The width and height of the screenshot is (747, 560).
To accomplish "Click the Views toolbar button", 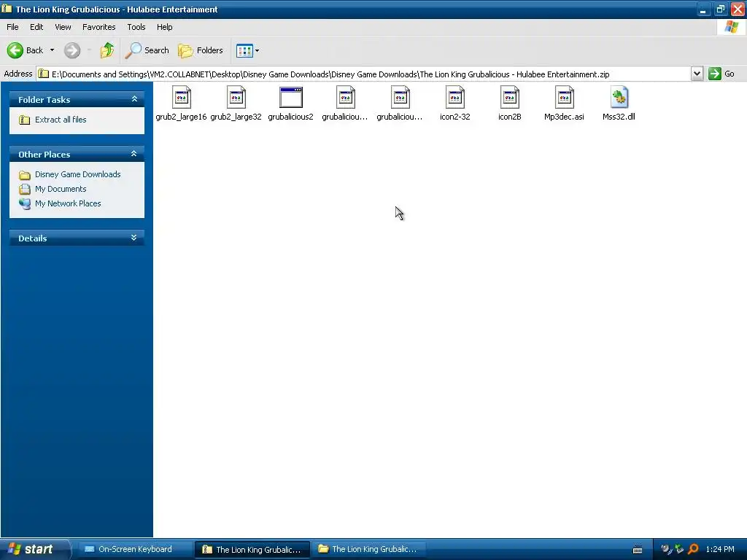I will pyautogui.click(x=244, y=50).
